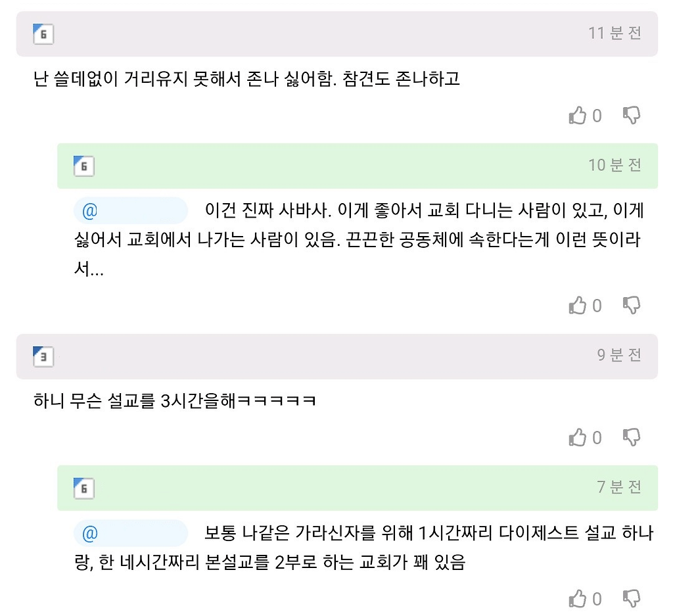Viewport: 673px width, 616px height.
Task: Select the reply text starting with 이건 진짜 사바사
Action: (359, 239)
